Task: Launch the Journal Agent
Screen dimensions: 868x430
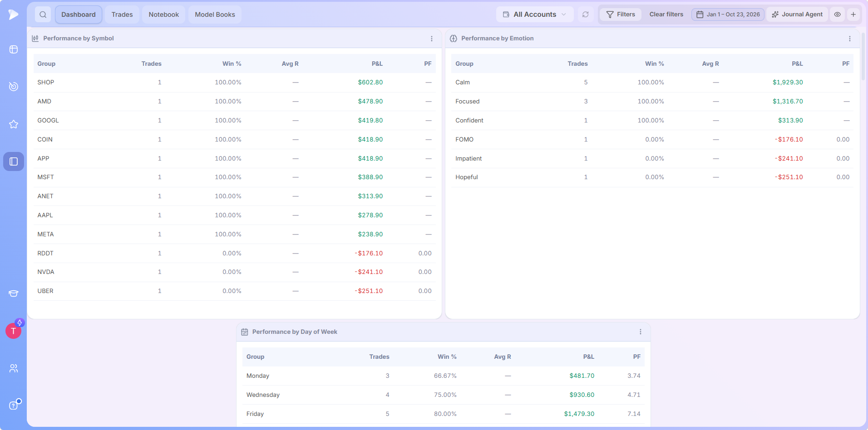Action: (797, 15)
